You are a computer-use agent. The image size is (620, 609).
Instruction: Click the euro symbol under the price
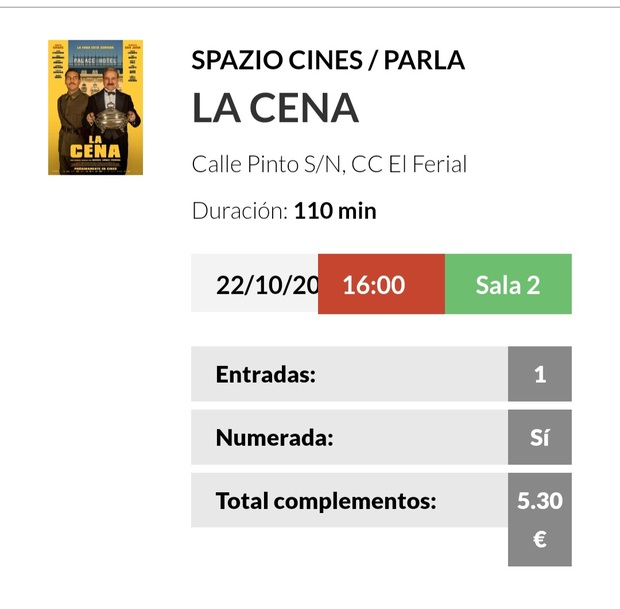coord(540,540)
